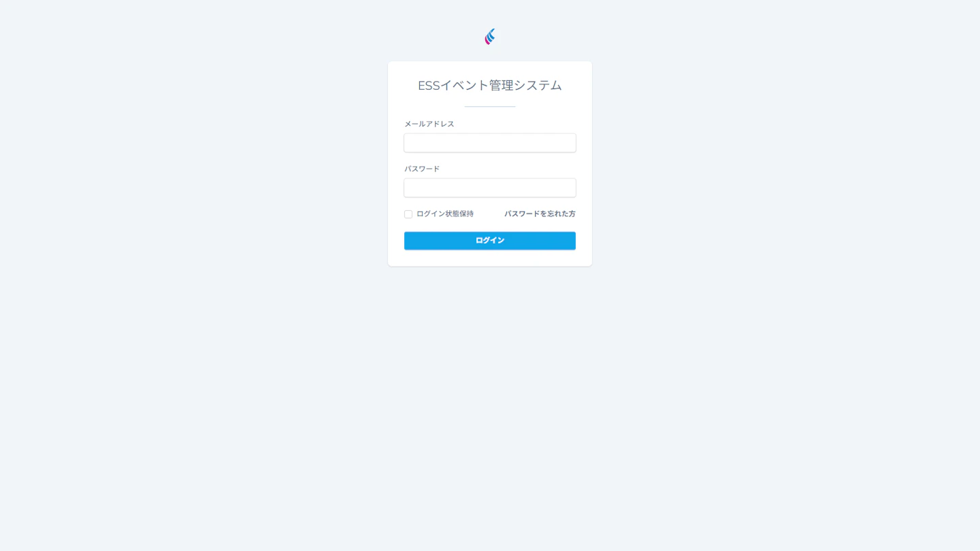Activate the first text field in the login card
Image resolution: width=980 pixels, height=551 pixels.
(x=490, y=143)
